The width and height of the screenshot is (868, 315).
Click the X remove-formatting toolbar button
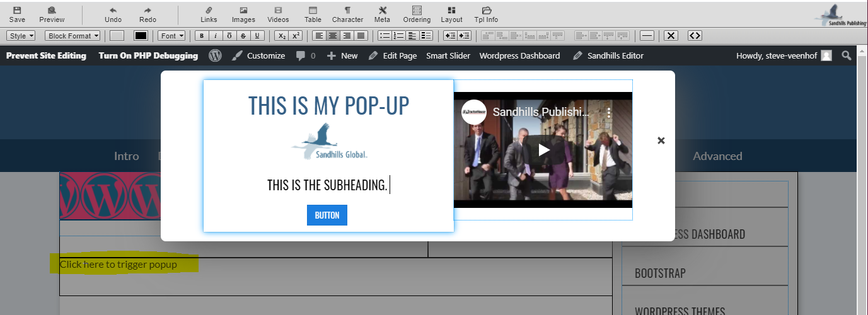671,36
